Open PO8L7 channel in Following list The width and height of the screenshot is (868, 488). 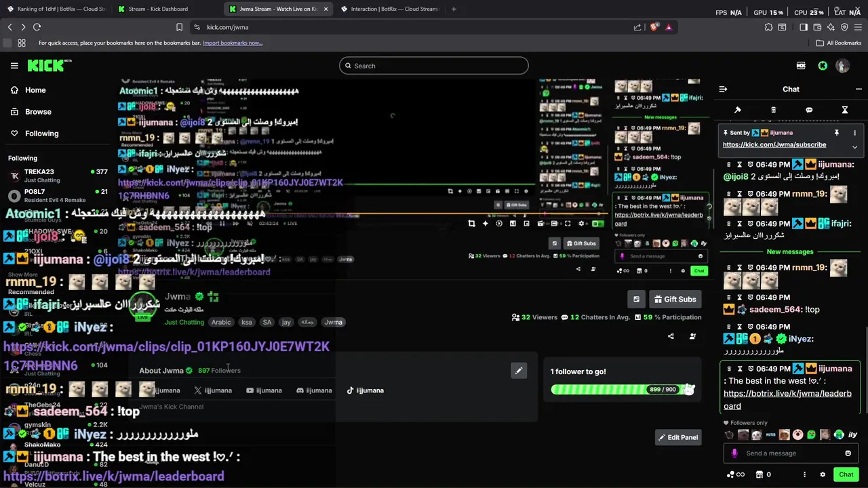[x=58, y=196]
